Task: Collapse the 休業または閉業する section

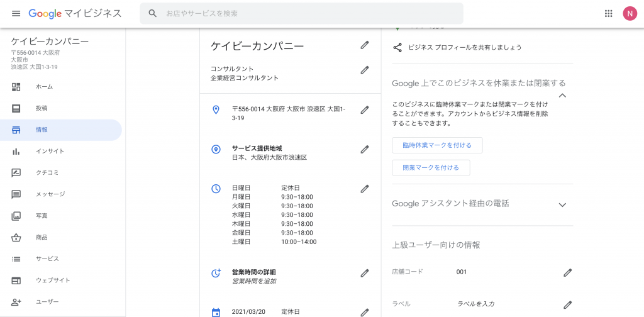Action: click(x=563, y=96)
